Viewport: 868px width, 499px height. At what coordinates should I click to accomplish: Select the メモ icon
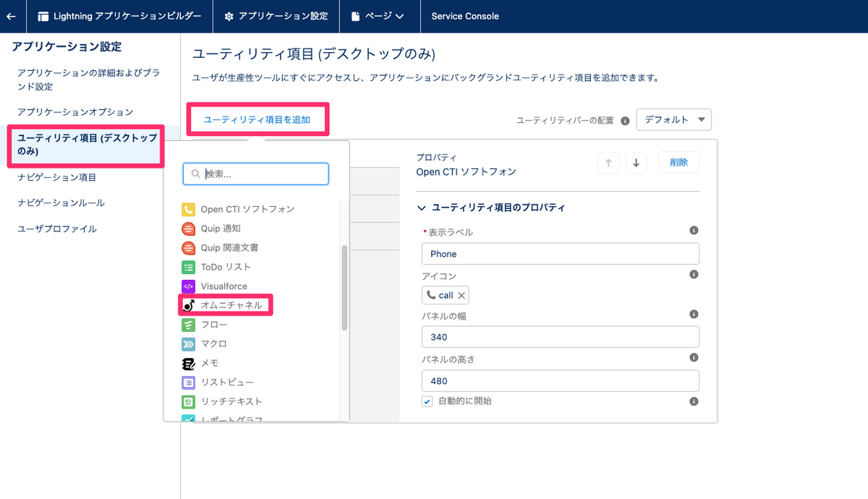tap(188, 363)
